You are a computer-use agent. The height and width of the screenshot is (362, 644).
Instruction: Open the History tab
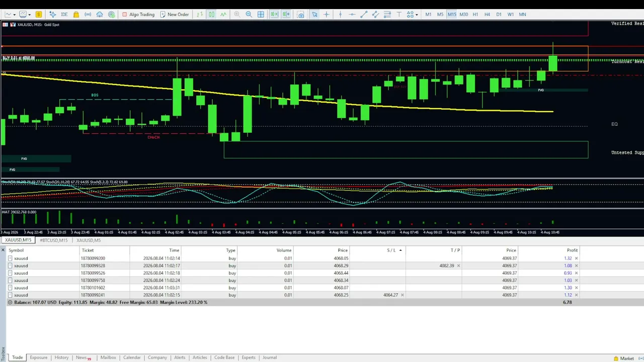point(61,357)
